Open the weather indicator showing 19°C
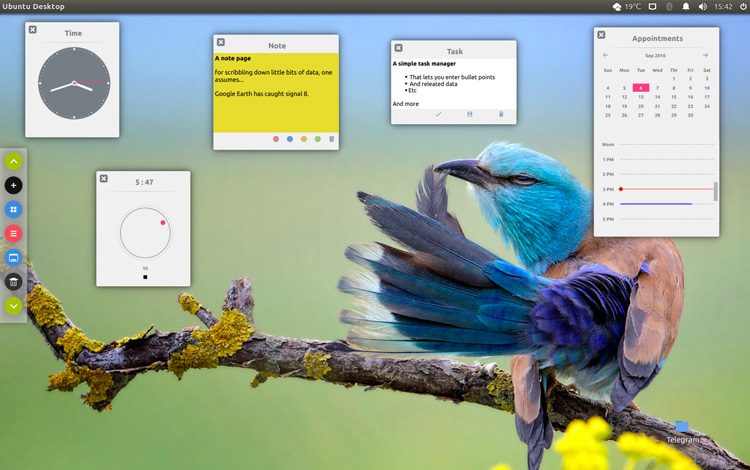The width and height of the screenshot is (750, 470). [627, 7]
